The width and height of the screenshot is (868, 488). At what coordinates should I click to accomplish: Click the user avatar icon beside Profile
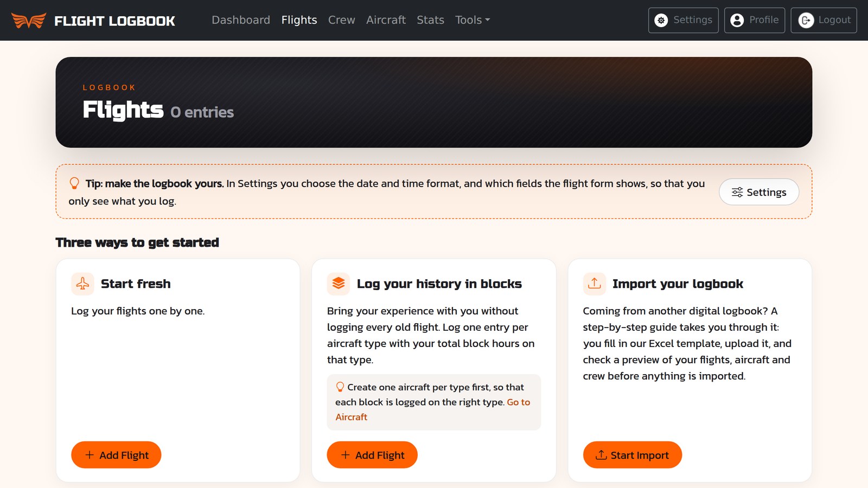737,20
